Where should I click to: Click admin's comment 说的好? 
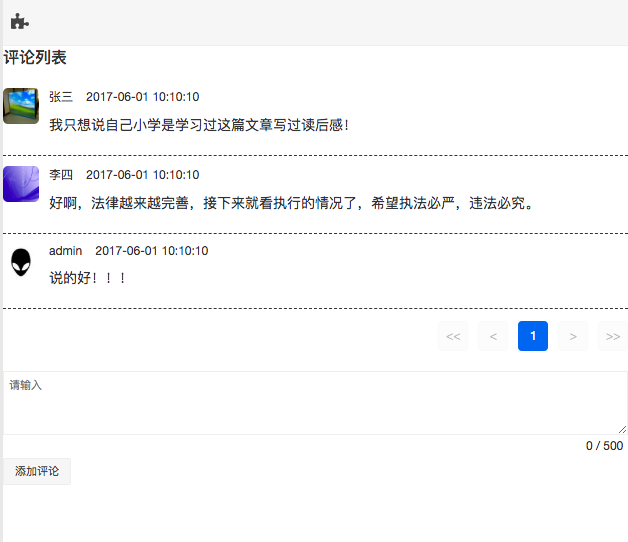point(88,277)
